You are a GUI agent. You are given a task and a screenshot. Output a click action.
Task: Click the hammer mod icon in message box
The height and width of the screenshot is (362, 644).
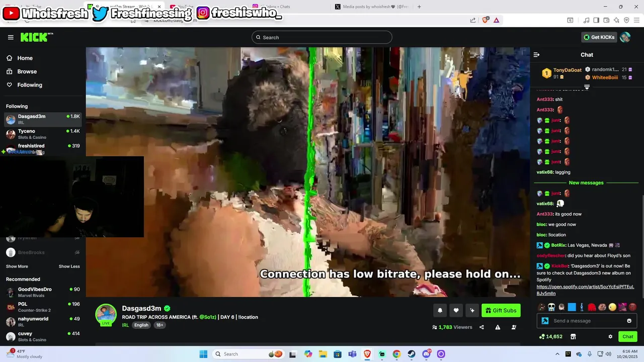(545, 321)
